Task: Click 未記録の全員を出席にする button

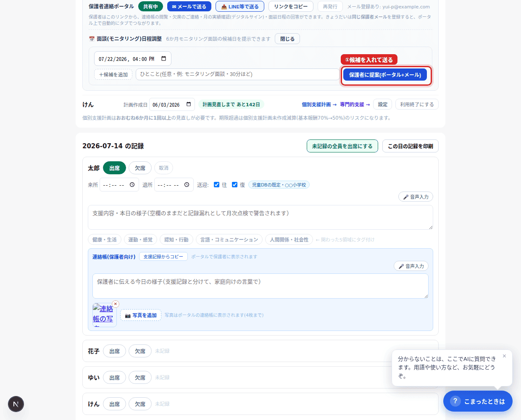Action: pyautogui.click(x=342, y=146)
